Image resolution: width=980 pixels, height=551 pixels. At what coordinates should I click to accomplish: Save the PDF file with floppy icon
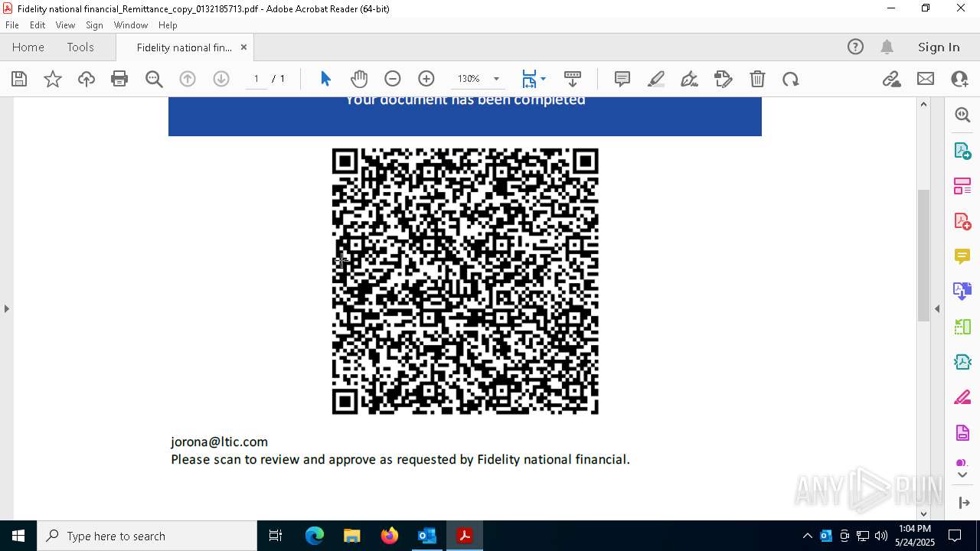pyautogui.click(x=19, y=79)
